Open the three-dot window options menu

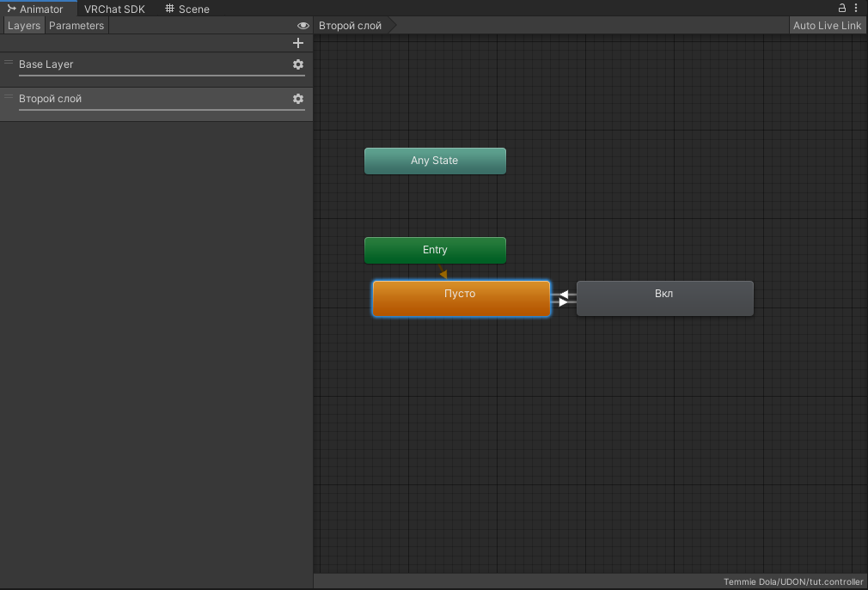pos(856,8)
